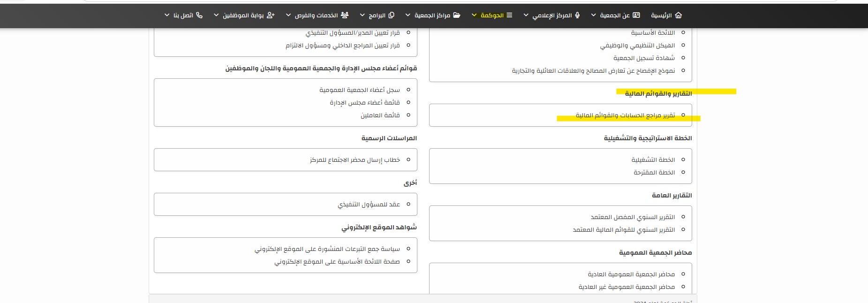
Task: Click the التقارير والقوائم المالية section heading
Action: (x=658, y=94)
